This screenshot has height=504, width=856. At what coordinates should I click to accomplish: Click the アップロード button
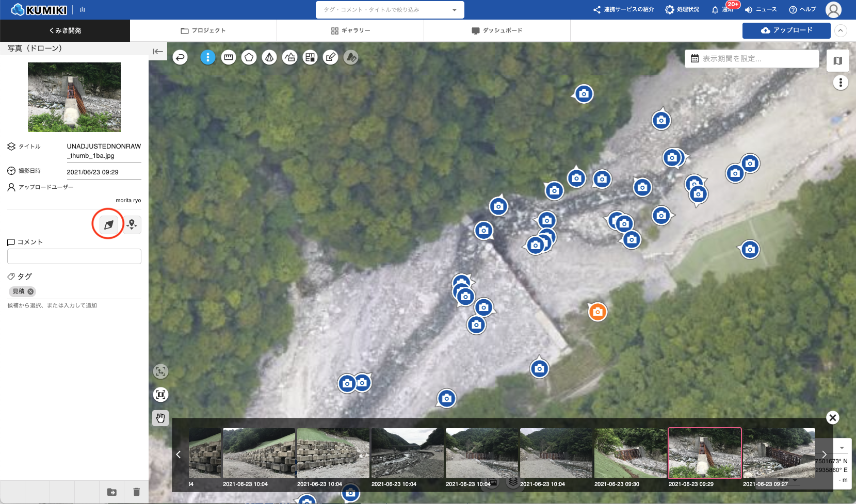click(x=786, y=30)
